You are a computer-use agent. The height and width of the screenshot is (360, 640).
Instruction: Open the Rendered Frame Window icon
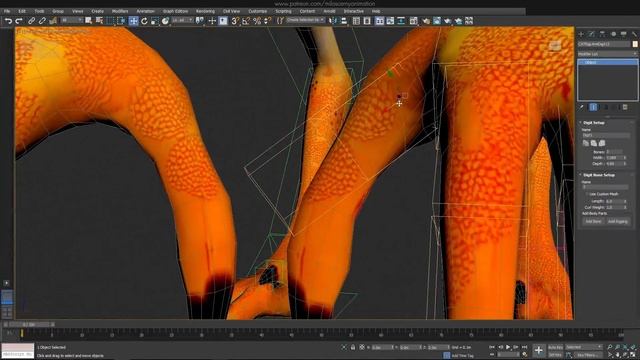[437, 20]
